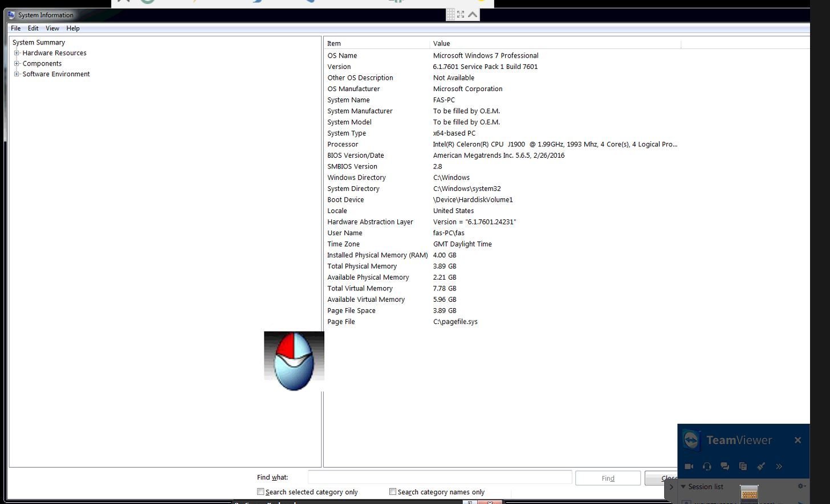Image resolution: width=830 pixels, height=504 pixels.
Task: Click the TeamViewer headset audio icon
Action: click(707, 466)
